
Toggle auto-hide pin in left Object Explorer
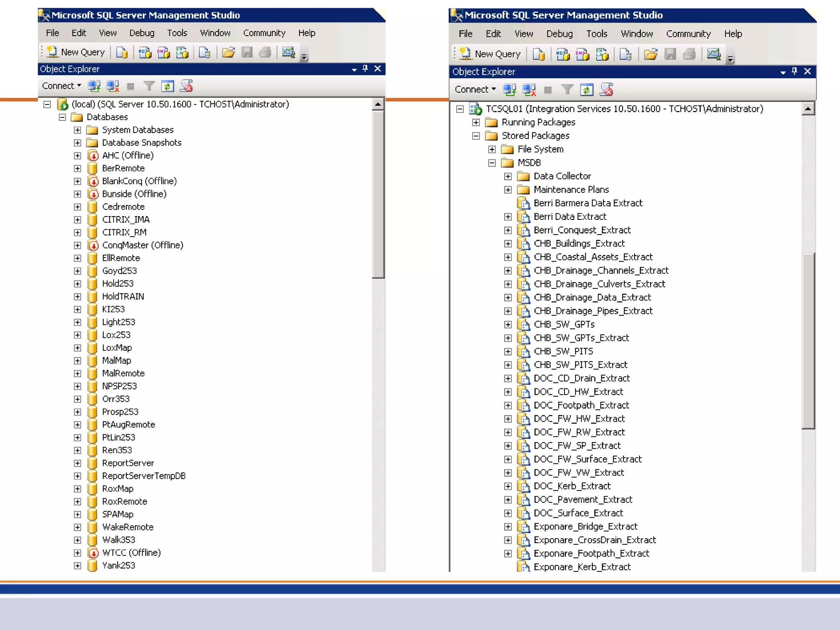coord(365,69)
